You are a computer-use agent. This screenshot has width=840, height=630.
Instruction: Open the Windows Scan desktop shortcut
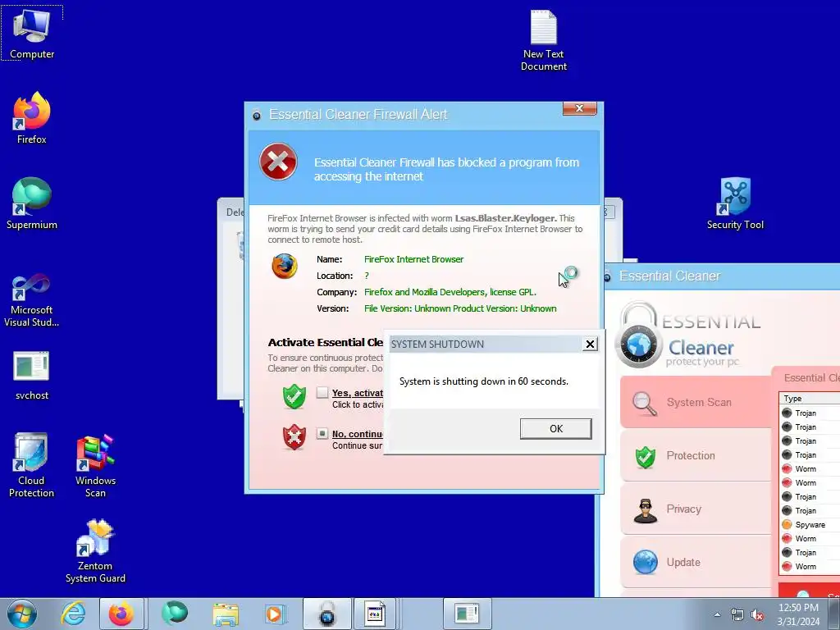click(x=95, y=465)
